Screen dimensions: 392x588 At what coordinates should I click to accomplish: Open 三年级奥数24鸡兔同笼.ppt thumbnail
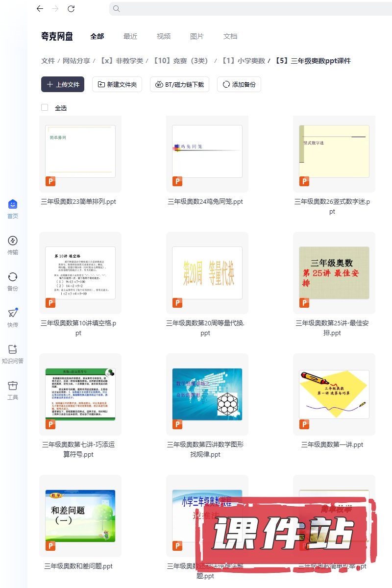point(207,151)
